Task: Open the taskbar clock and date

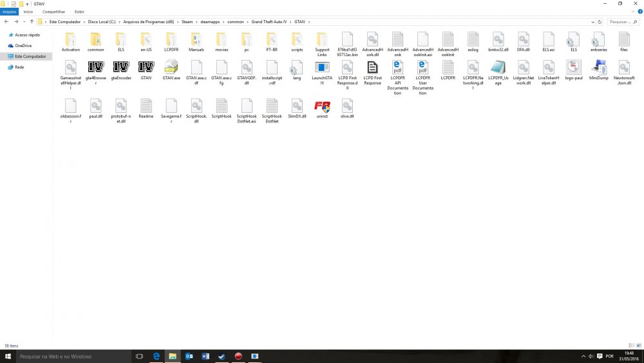Action: click(629, 356)
